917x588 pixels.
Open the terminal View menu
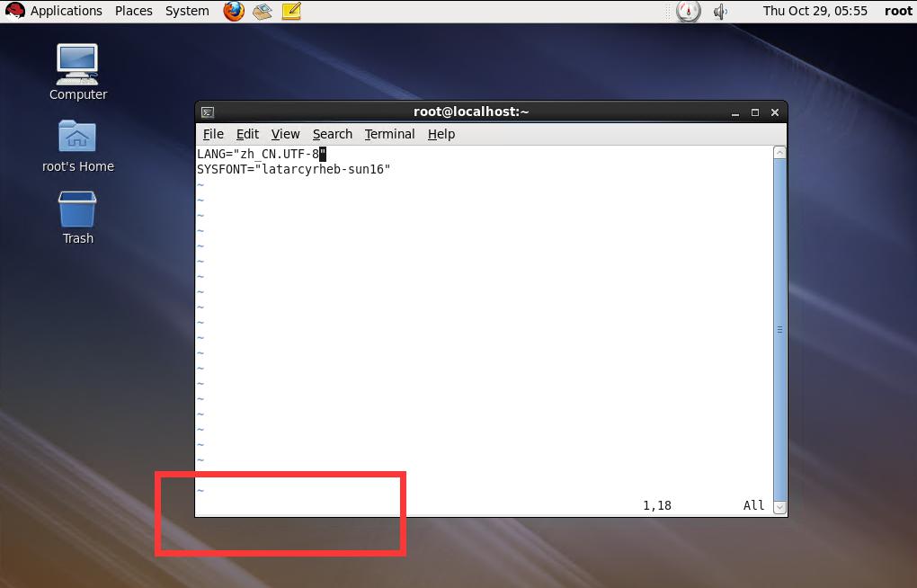pyautogui.click(x=285, y=134)
